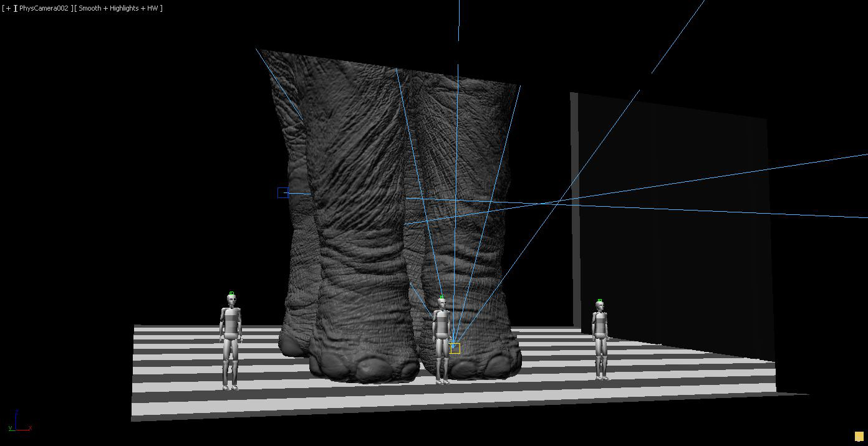
Task: Select the green marker above left mannequin
Action: (x=231, y=293)
